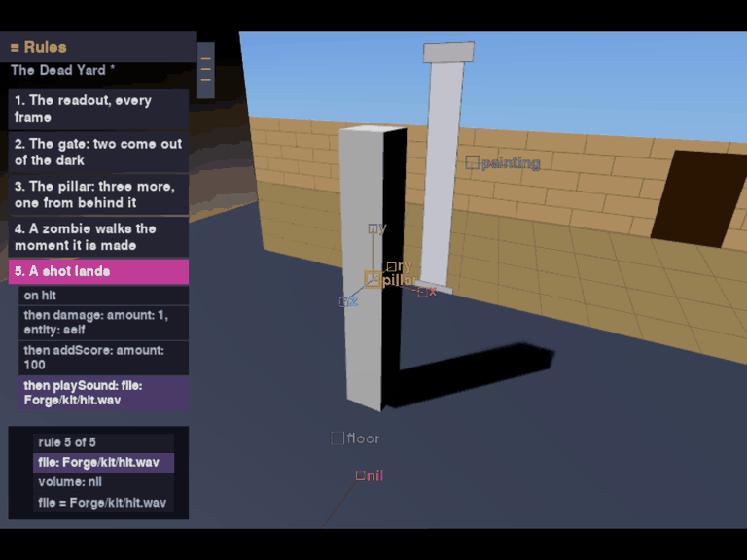The width and height of the screenshot is (747, 560).
Task: Click the pillar gizmo center handle
Action: (373, 279)
